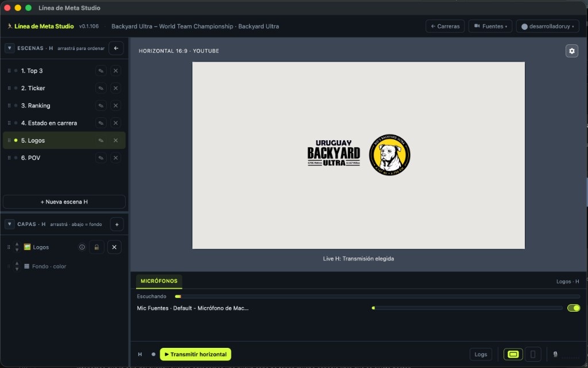Edit the Ticker scene with the pencil icon
Image resolution: width=588 pixels, height=368 pixels.
pyautogui.click(x=101, y=88)
